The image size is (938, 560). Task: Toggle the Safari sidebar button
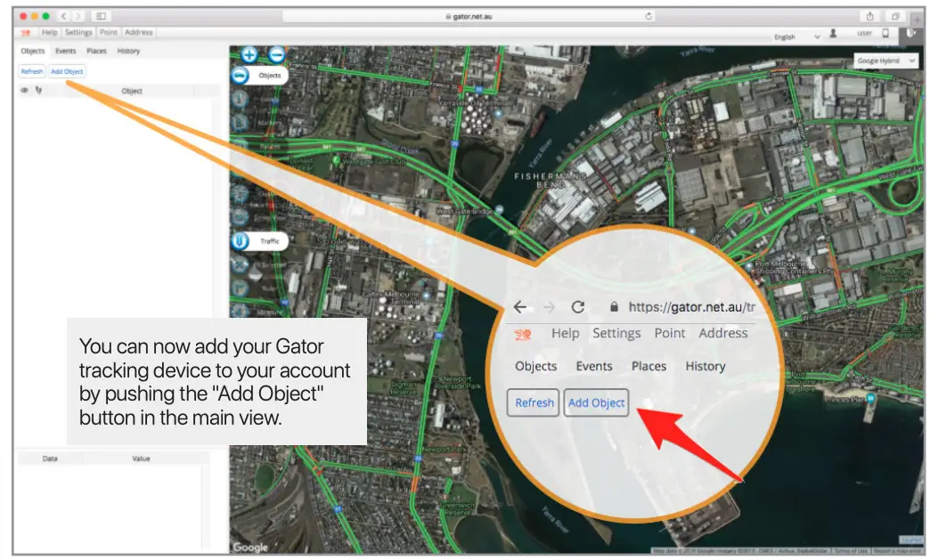101,16
